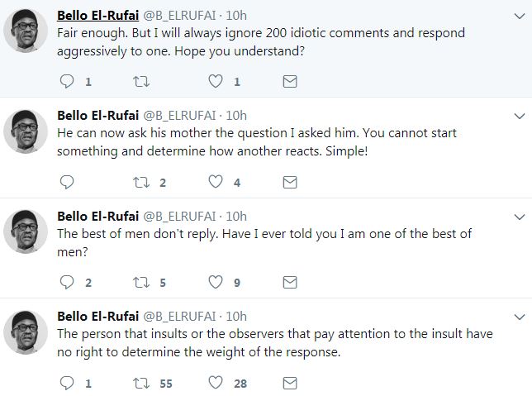Image resolution: width=532 pixels, height=396 pixels.
Task: Open dropdown caret on "best of men" tweet
Action: pos(520,217)
